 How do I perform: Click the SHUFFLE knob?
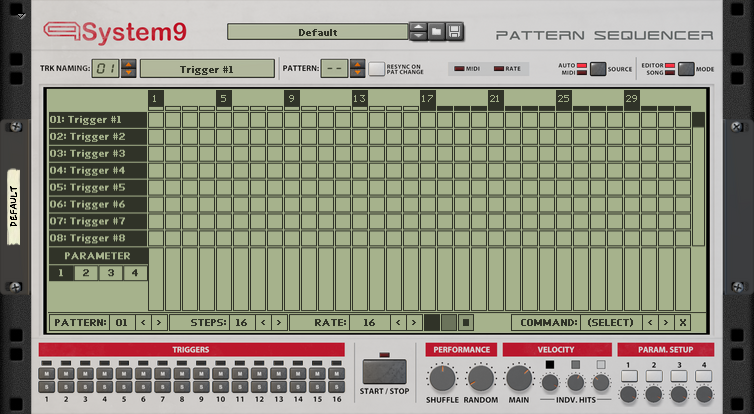click(x=442, y=378)
